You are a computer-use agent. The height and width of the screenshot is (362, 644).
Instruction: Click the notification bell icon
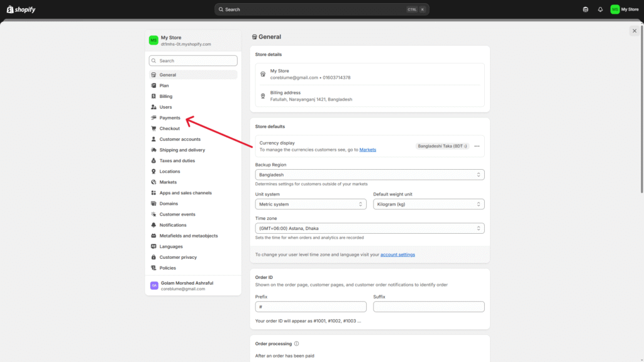click(x=600, y=9)
